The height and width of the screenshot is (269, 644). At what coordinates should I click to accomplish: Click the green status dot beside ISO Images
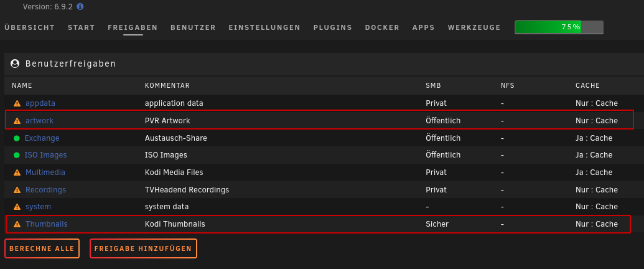pos(16,155)
